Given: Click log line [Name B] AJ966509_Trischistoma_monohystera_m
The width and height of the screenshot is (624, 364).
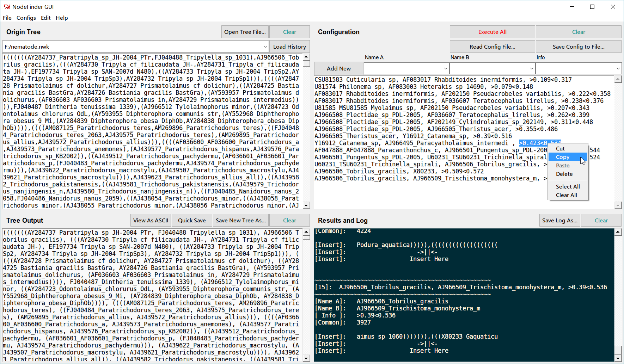Looking at the screenshot, I should click(398, 308).
